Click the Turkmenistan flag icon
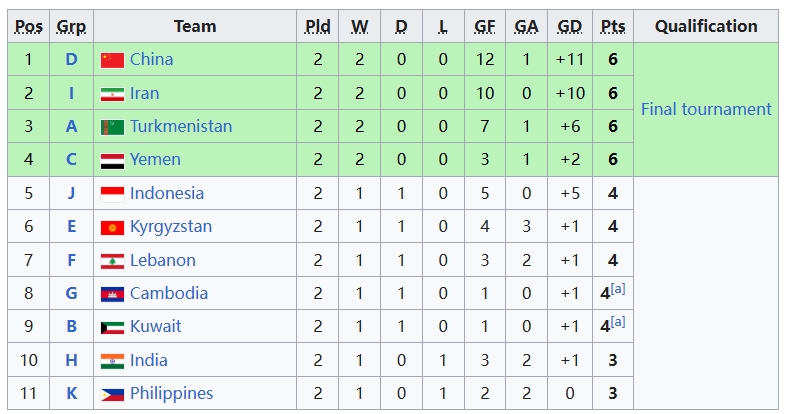The image size is (786, 414). click(x=112, y=127)
